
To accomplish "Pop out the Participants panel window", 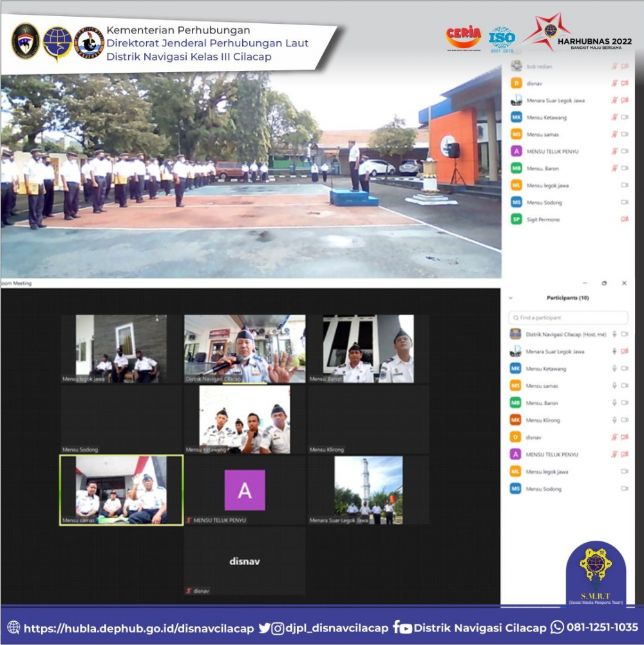I will pos(604,283).
